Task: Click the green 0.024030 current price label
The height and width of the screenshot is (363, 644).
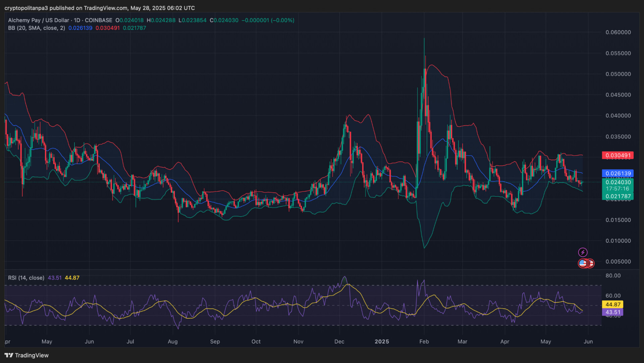Action: click(x=618, y=182)
